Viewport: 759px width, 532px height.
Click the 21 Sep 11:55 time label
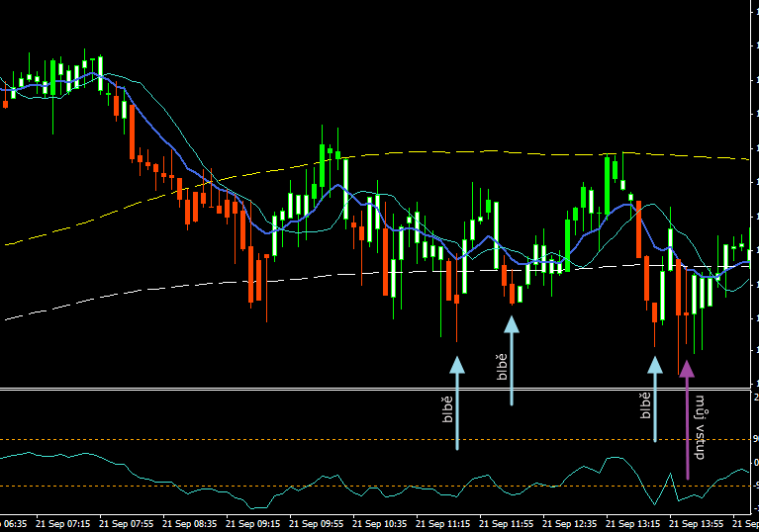click(507, 524)
